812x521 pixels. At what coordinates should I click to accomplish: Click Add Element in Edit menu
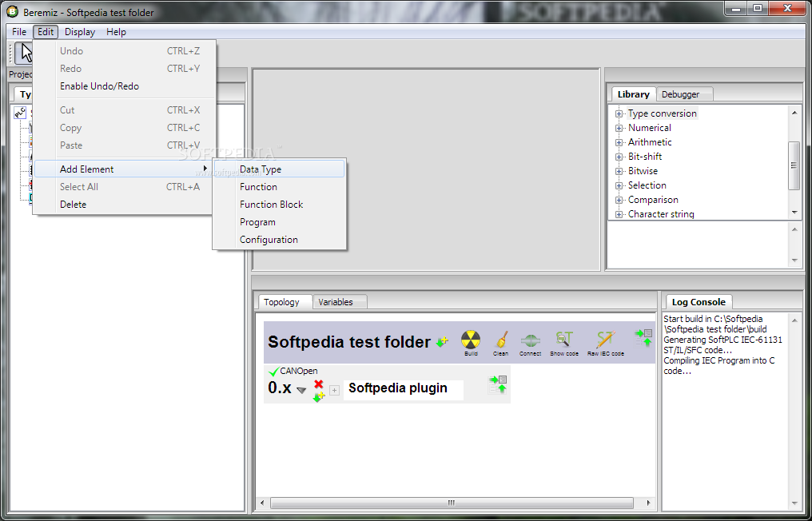[125, 169]
